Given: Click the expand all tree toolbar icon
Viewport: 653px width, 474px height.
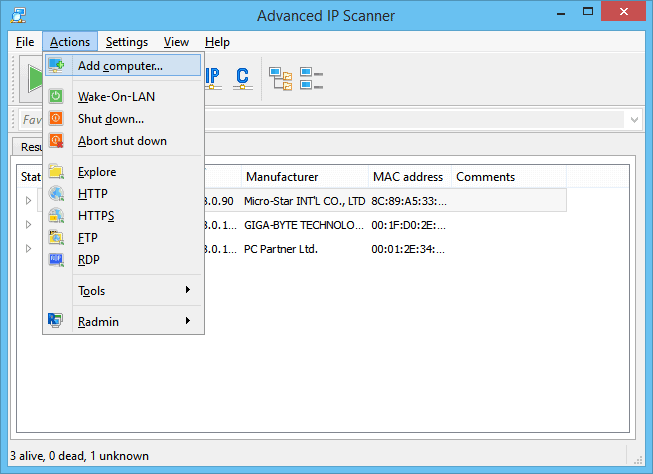Looking at the screenshot, I should pos(280,79).
